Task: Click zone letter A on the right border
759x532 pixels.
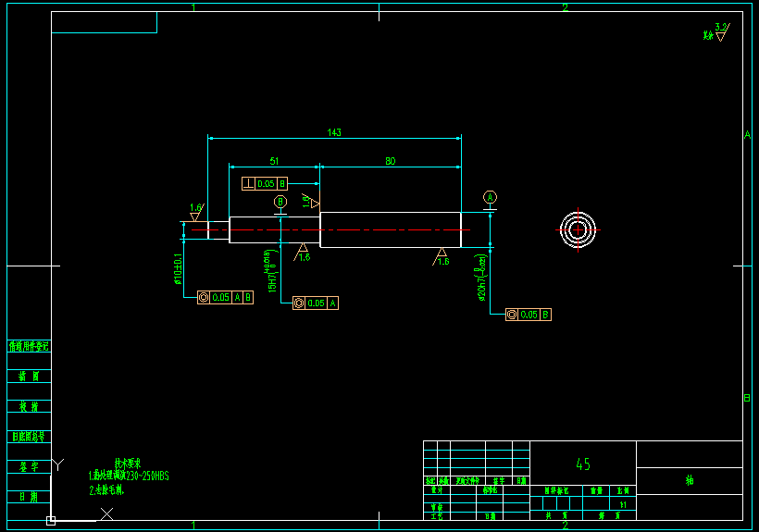Action: [x=747, y=135]
